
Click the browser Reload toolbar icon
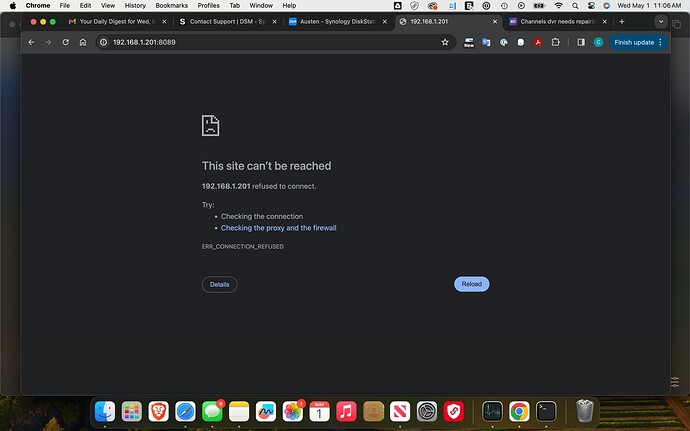(x=66, y=42)
